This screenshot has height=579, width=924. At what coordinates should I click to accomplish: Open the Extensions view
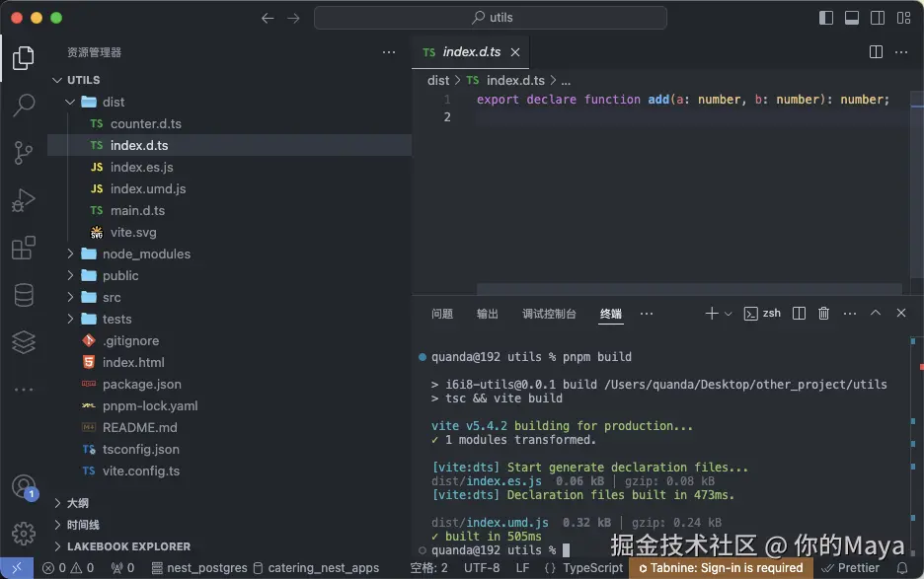tap(24, 247)
